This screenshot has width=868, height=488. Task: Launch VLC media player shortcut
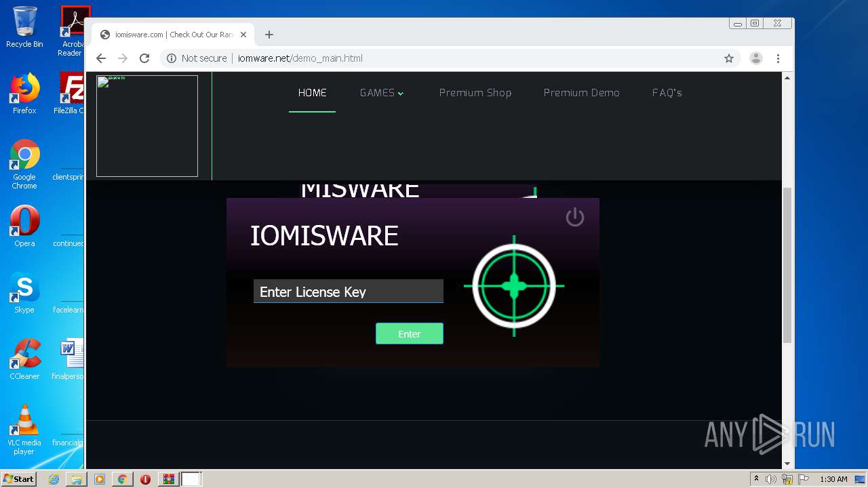click(x=24, y=430)
